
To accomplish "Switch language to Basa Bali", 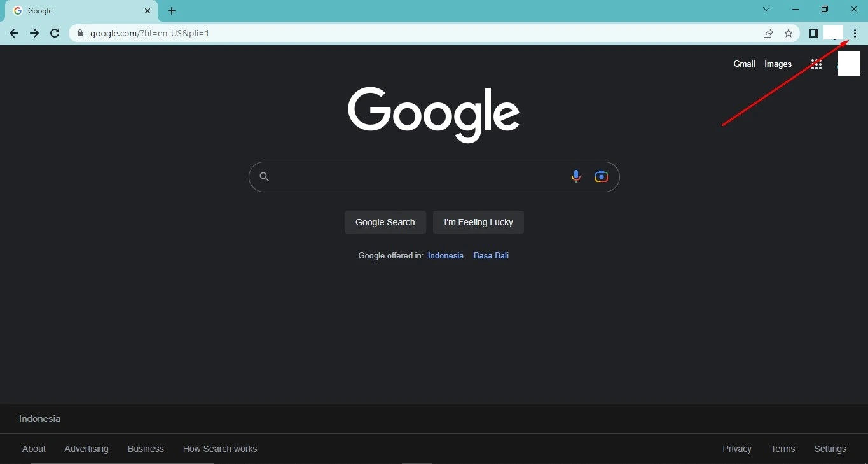I will coord(491,255).
